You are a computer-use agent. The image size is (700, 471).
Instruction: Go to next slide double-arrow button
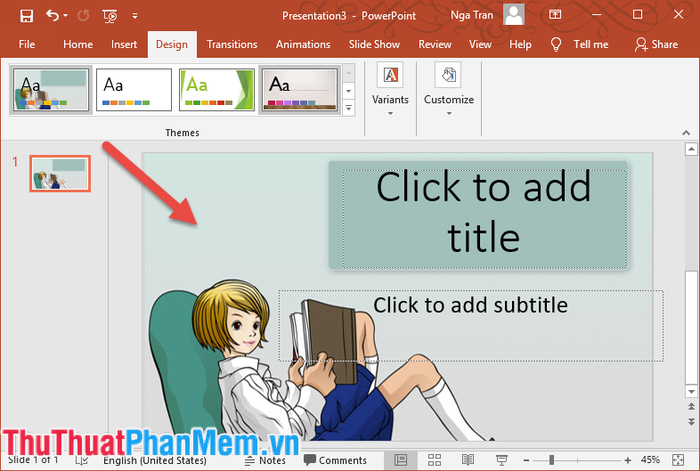691,421
